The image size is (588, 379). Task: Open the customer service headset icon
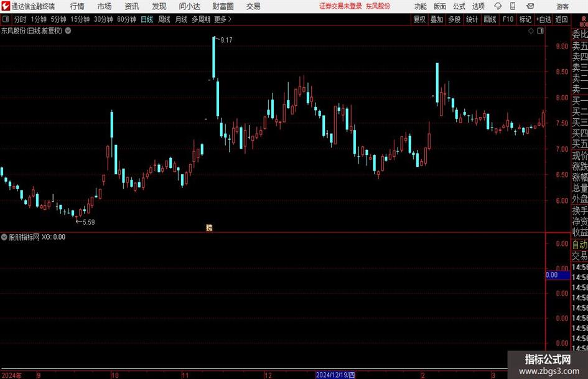point(498,6)
